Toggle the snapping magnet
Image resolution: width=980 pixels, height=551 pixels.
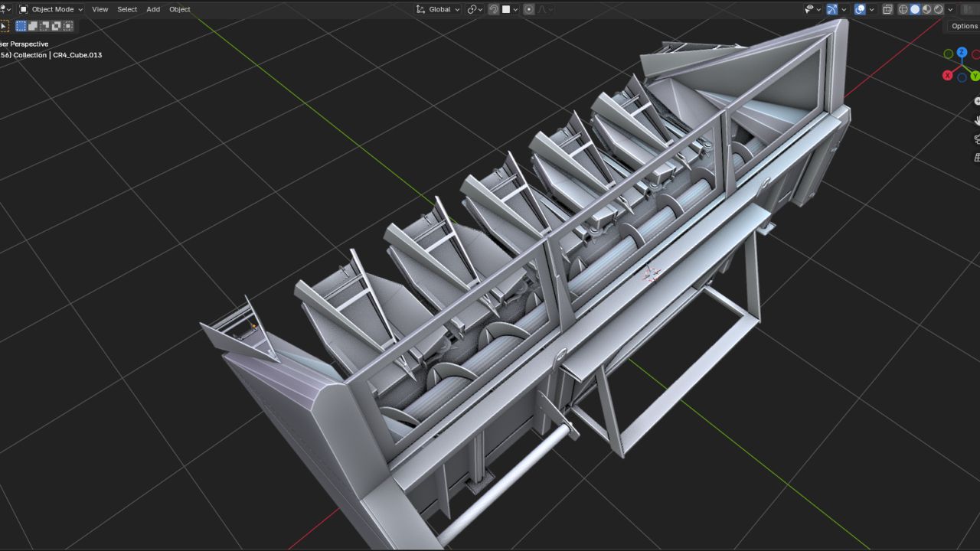[x=494, y=9]
